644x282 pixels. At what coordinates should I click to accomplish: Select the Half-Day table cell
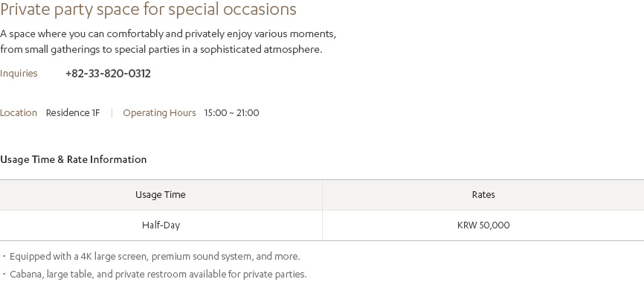pos(161,225)
